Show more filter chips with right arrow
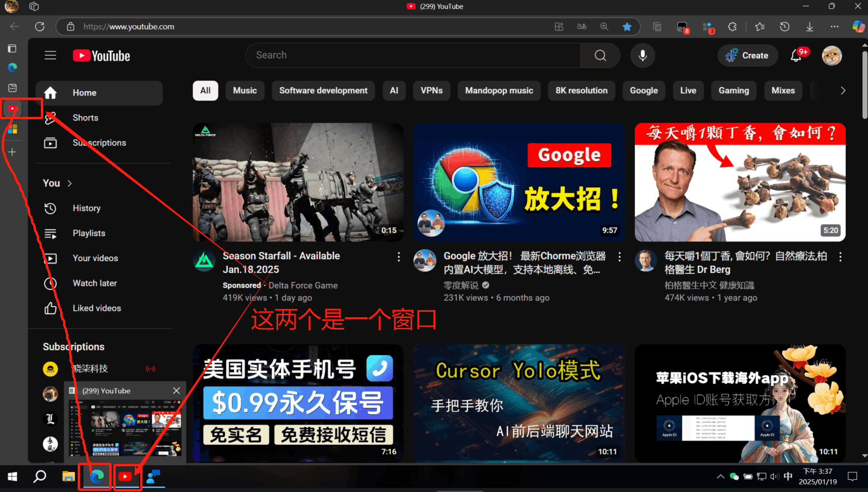This screenshot has height=492, width=868. 842,91
